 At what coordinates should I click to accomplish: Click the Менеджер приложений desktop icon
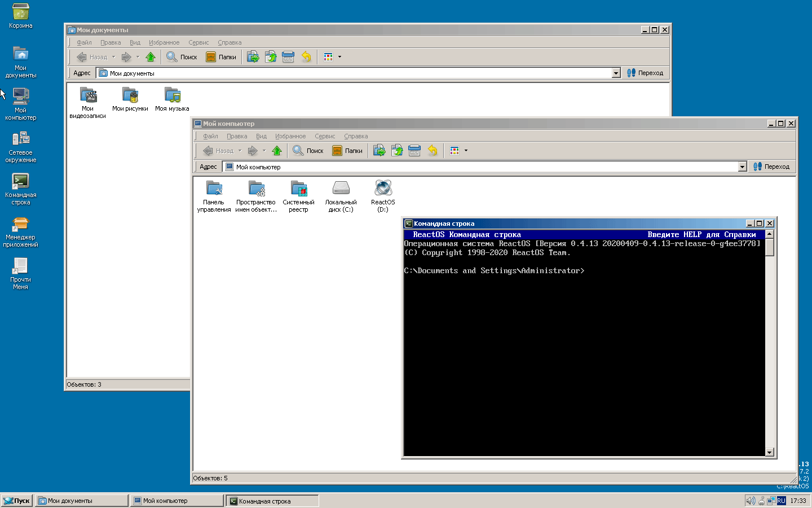click(20, 225)
